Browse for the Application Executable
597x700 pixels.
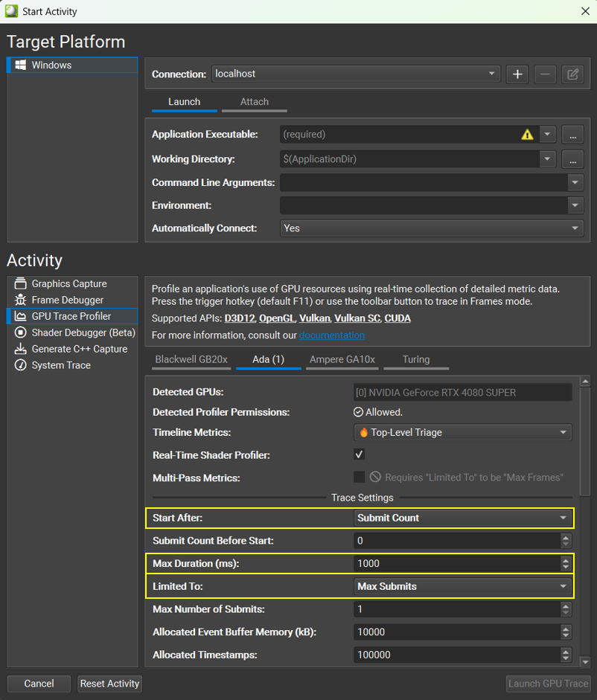coord(572,135)
